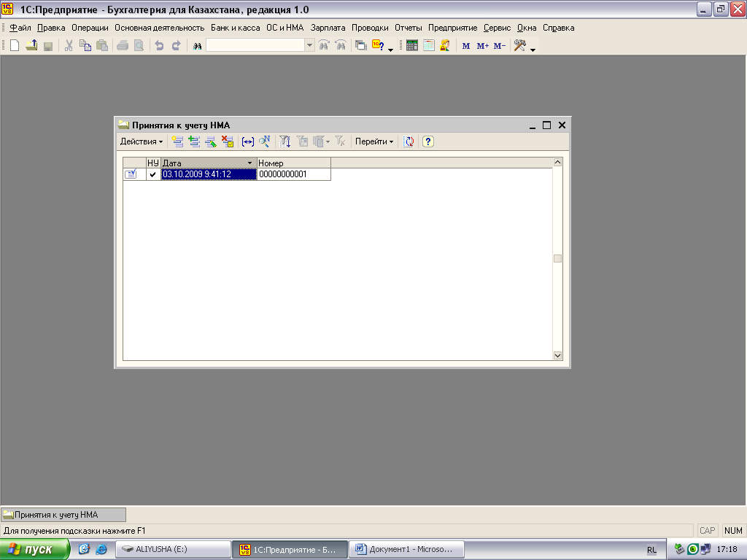Screen dimensions: 747x560
Task: Click list scrollbar up arrow
Action: [557, 163]
